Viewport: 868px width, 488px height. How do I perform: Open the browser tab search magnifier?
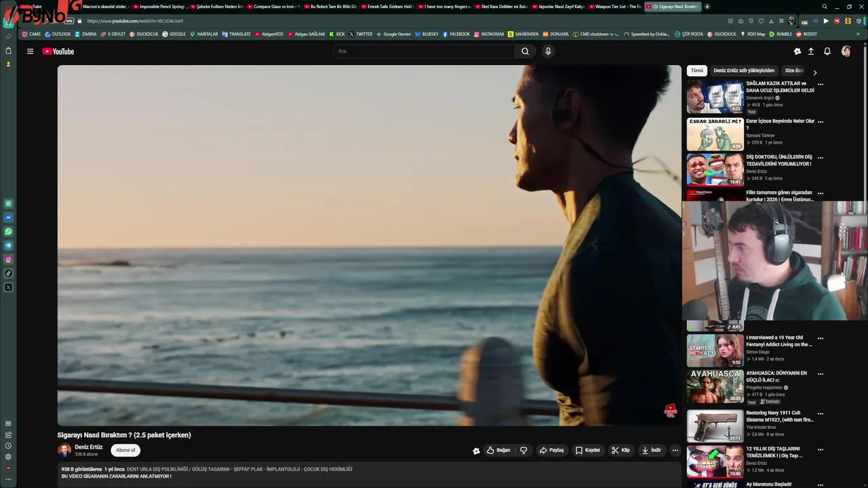click(x=825, y=7)
